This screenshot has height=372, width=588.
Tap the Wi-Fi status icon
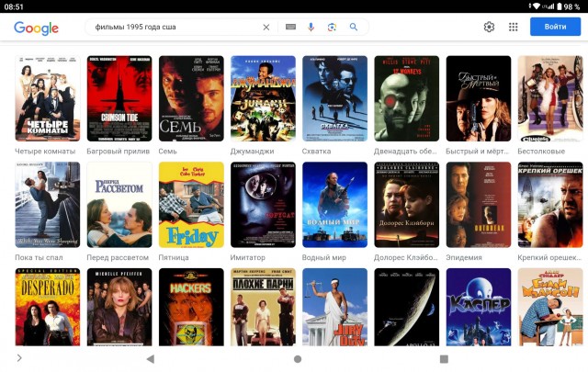(x=537, y=6)
